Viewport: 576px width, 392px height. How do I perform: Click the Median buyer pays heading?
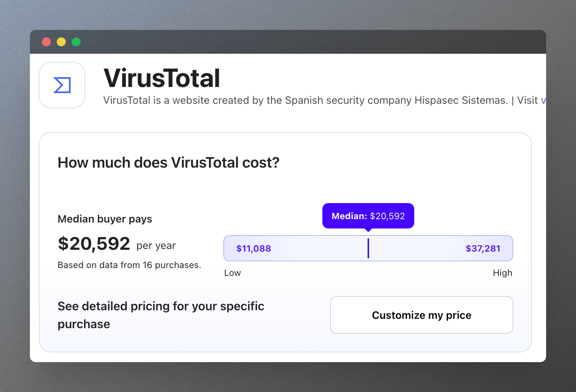[x=105, y=219]
